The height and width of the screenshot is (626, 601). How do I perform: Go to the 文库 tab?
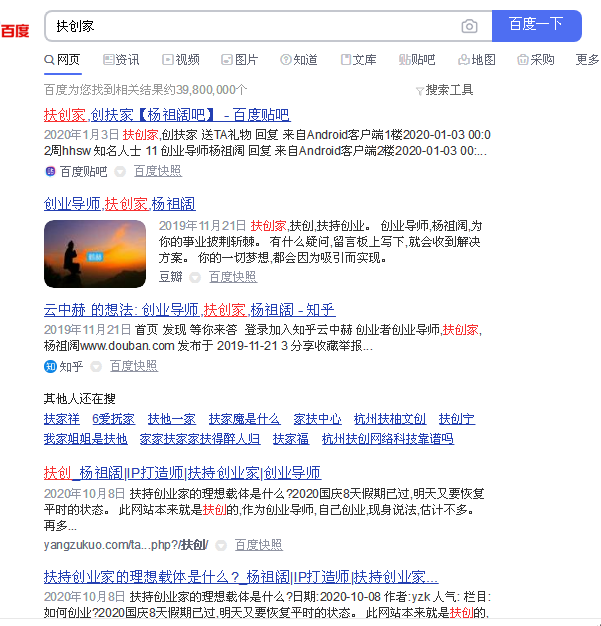tap(358, 60)
